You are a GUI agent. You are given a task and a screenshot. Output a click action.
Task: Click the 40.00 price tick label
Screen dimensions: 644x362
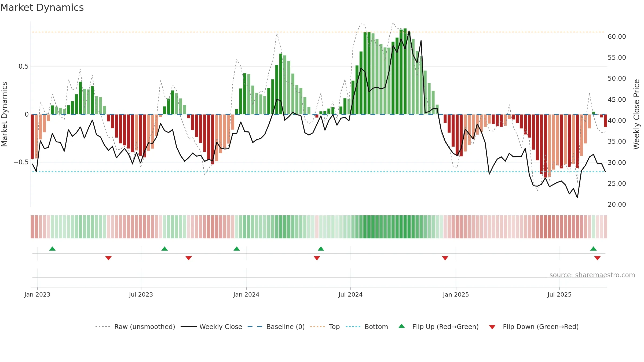click(617, 121)
